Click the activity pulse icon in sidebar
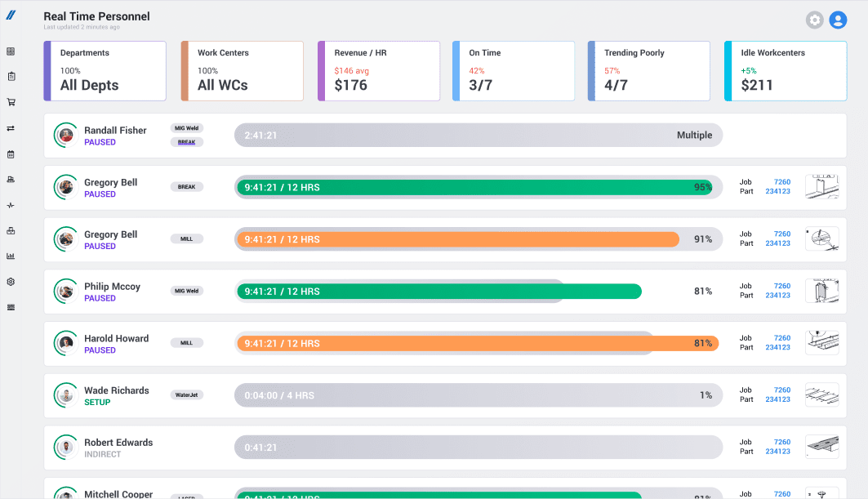This screenshot has width=868, height=499. tap(11, 205)
